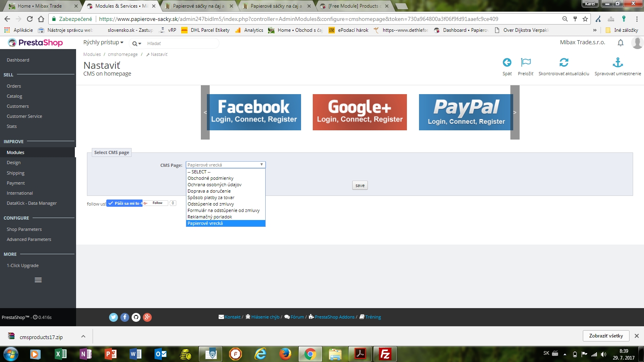Screen dimensions: 644x362
Task: Open Google+ icon in footer
Action: pos(147,317)
